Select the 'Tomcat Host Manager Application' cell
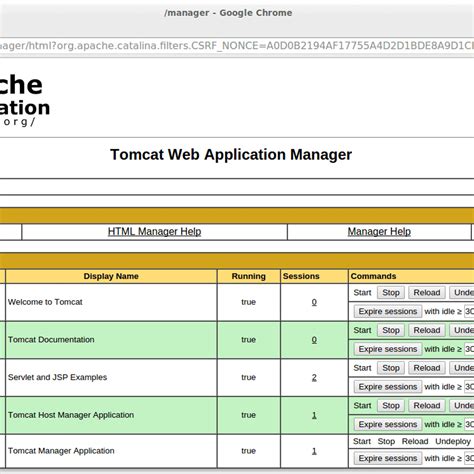 pyautogui.click(x=111, y=415)
